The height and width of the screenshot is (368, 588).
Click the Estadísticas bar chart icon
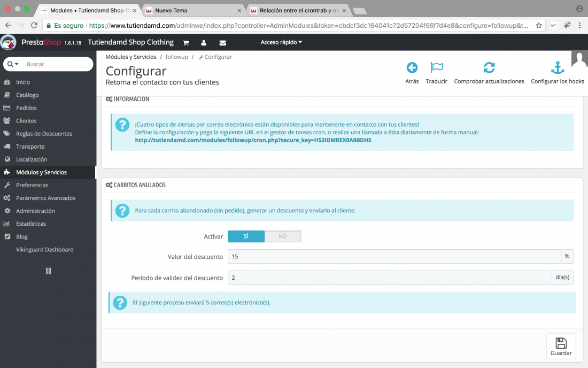point(6,224)
